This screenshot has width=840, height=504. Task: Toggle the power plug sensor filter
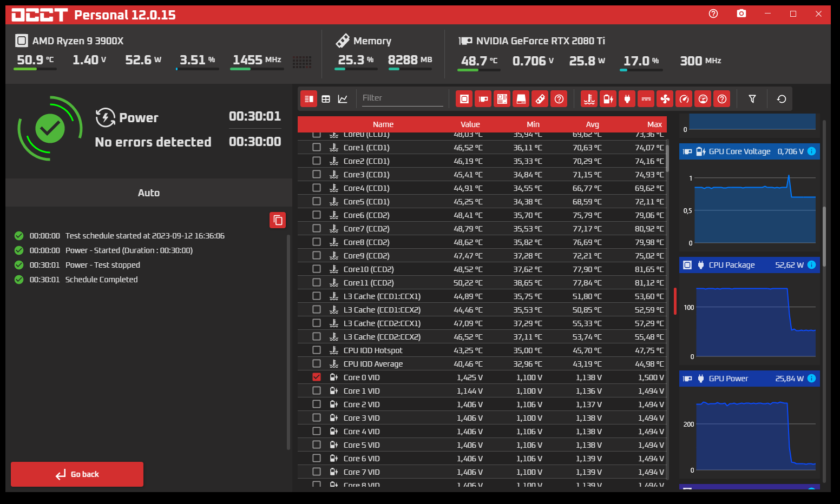[627, 99]
